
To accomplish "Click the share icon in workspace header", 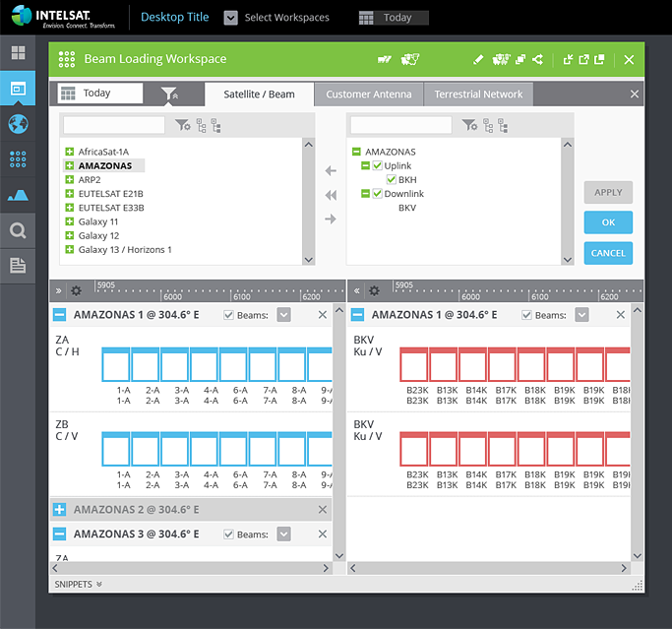I will [x=538, y=60].
